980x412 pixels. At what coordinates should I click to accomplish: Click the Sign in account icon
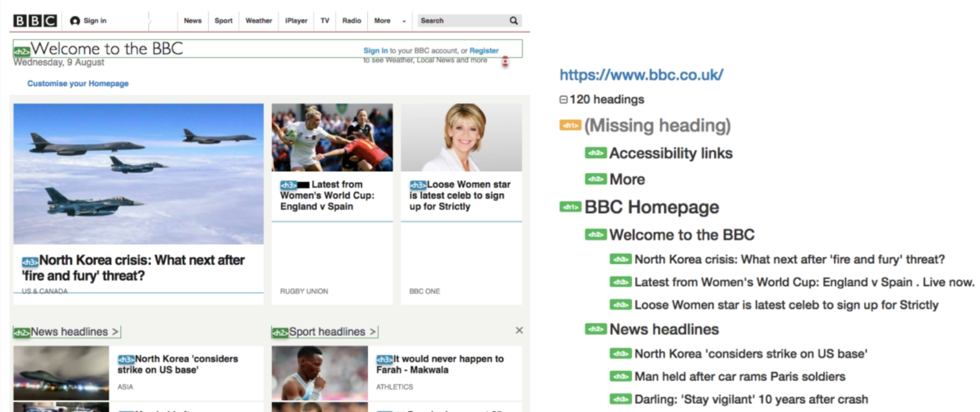(x=75, y=21)
